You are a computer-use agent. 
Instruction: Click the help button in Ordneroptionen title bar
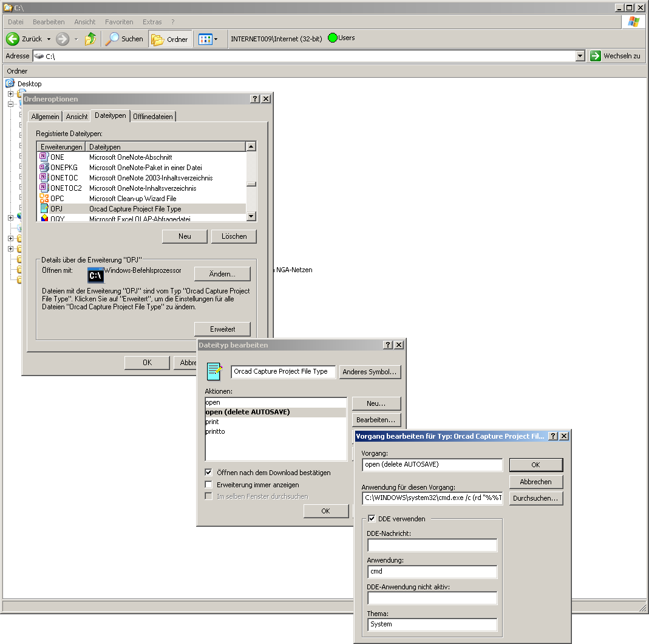tap(255, 99)
